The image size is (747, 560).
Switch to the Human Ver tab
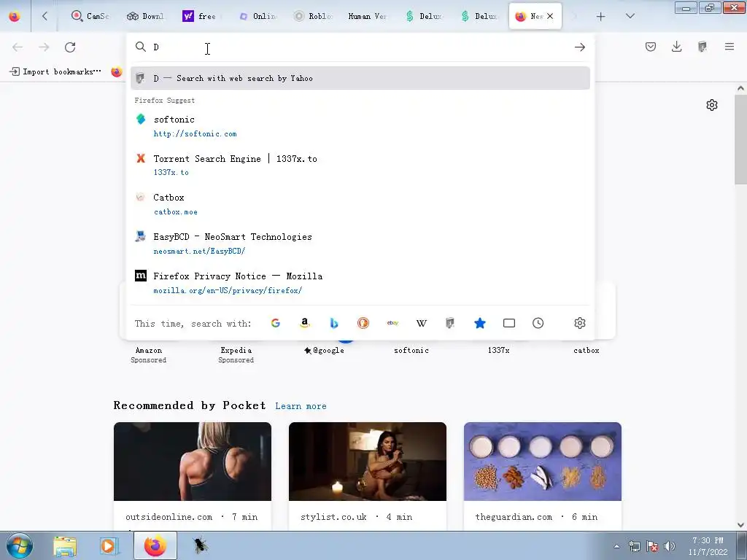click(x=368, y=16)
